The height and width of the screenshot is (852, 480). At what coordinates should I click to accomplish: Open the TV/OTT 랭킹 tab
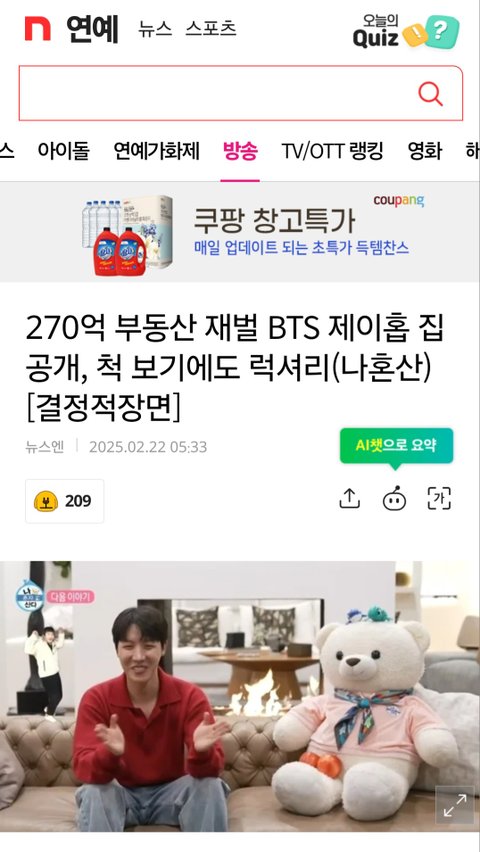332,151
